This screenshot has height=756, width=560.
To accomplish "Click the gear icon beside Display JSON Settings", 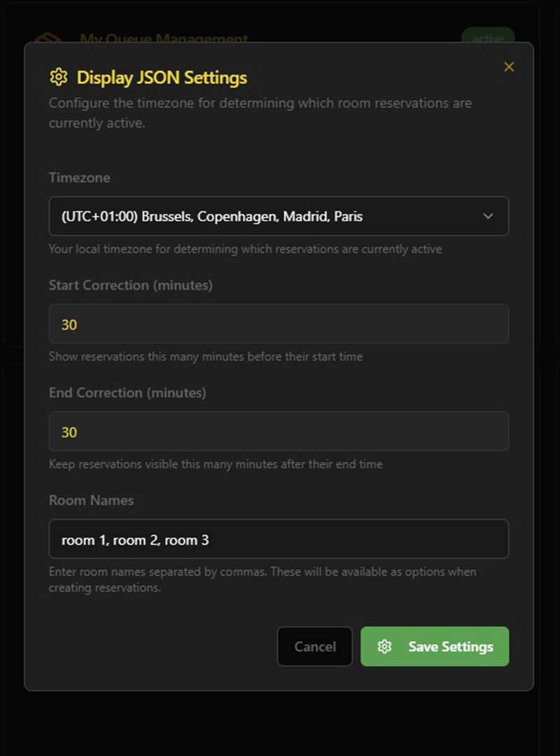I will click(x=59, y=77).
